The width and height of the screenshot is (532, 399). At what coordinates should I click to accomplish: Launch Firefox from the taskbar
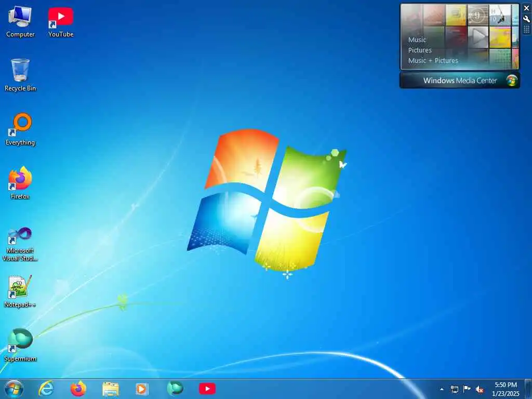coord(78,389)
